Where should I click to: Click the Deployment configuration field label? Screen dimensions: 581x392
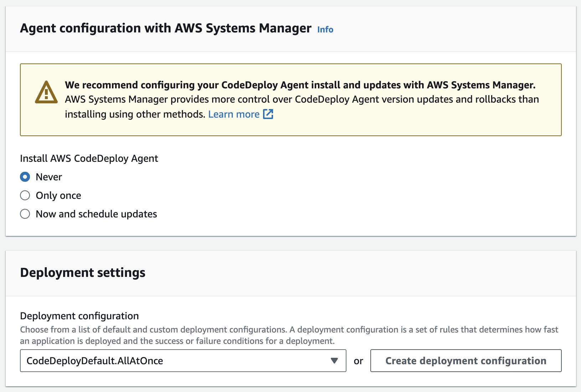pyautogui.click(x=79, y=316)
